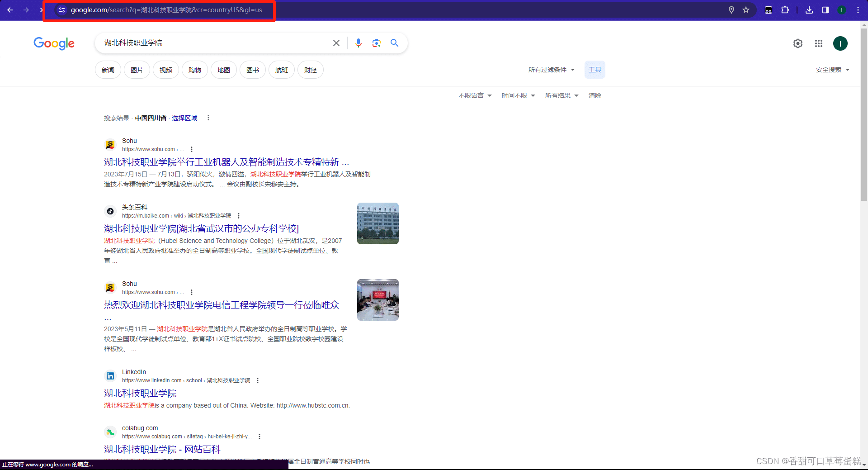Select the 视频 tab

[x=166, y=70]
